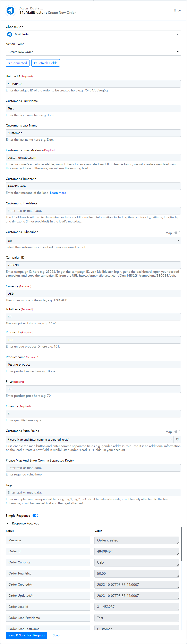187x644 pixels.
Task: Click the Connected button
Action: point(17,63)
